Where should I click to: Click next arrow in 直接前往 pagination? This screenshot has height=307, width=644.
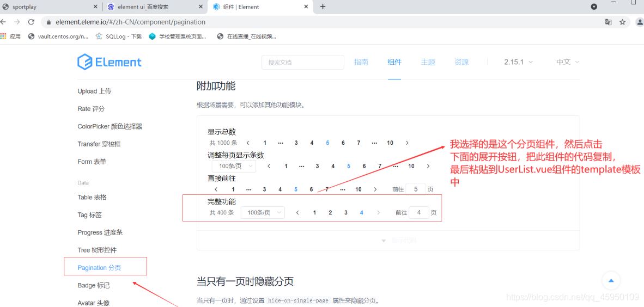coord(375,189)
